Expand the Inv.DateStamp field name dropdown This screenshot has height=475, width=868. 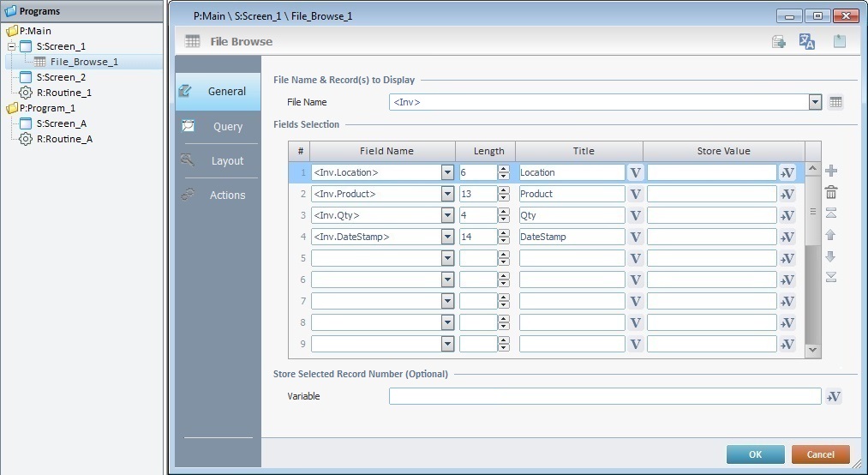coord(447,237)
